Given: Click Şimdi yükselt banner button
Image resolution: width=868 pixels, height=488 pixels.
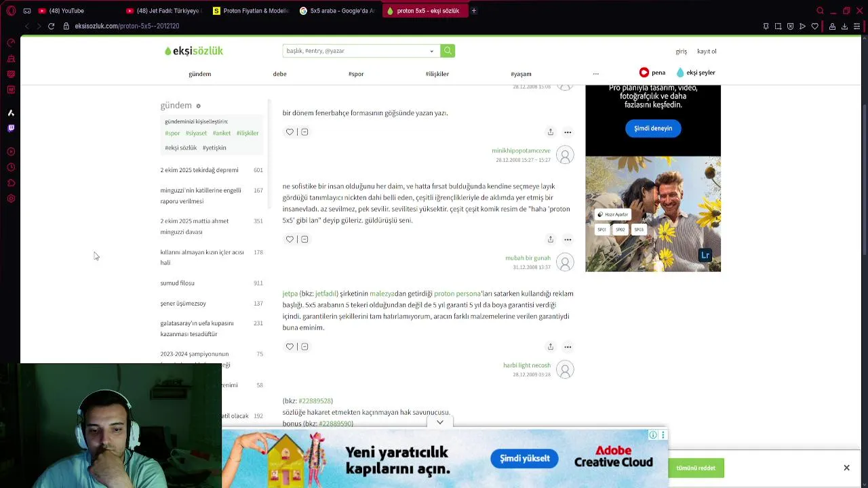Looking at the screenshot, I should point(525,459).
